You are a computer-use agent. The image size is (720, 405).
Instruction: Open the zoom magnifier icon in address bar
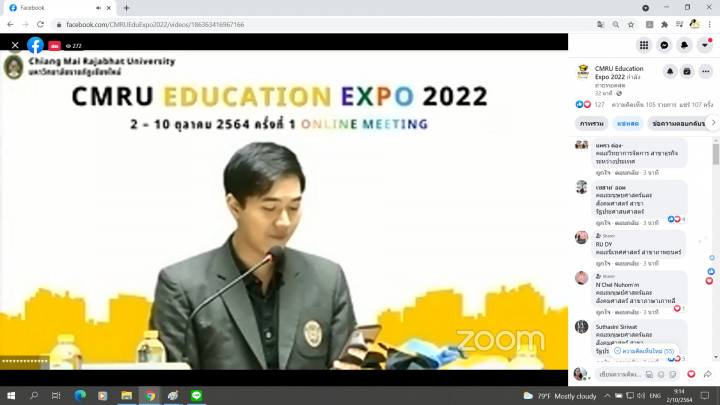click(615, 24)
